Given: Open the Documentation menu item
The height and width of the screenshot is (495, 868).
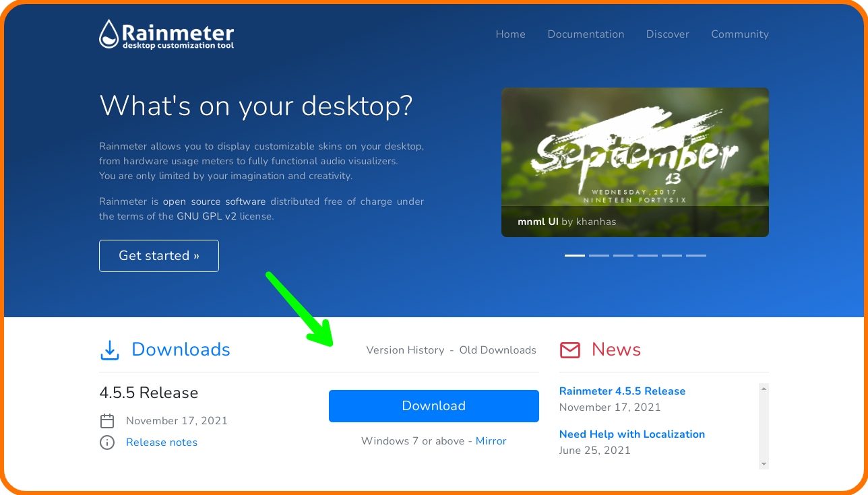Looking at the screenshot, I should [586, 34].
